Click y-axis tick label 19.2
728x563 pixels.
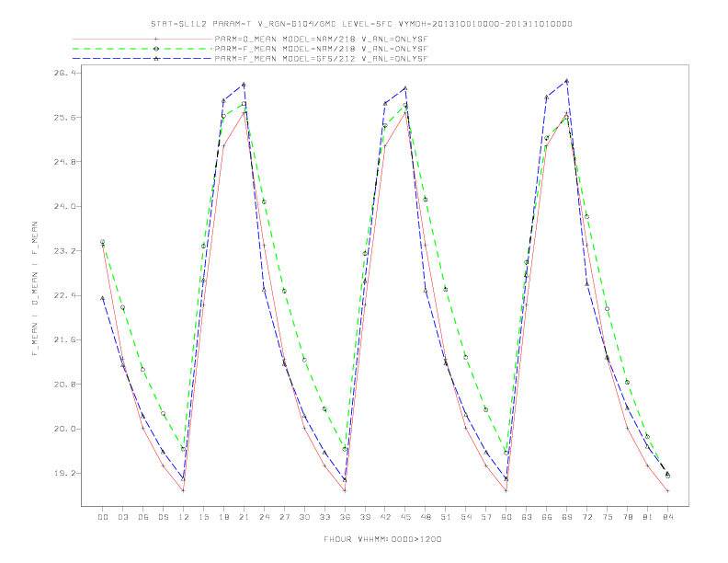[x=64, y=474]
